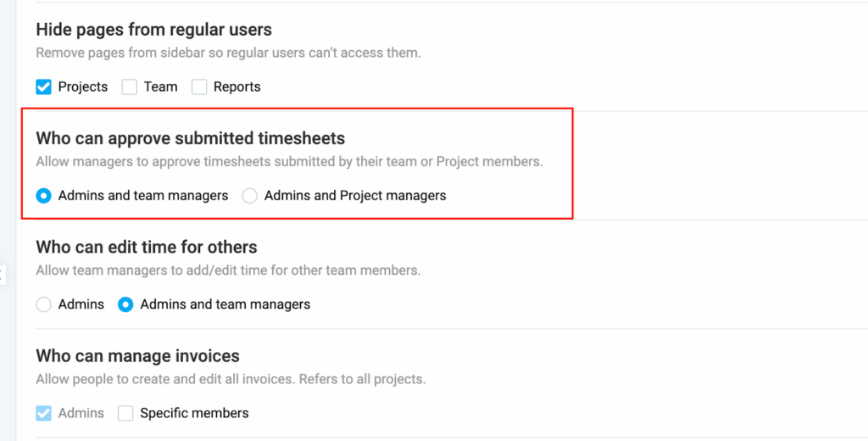Click the 'Allow team managers to add/edit time' description
868x441 pixels.
[x=227, y=271]
